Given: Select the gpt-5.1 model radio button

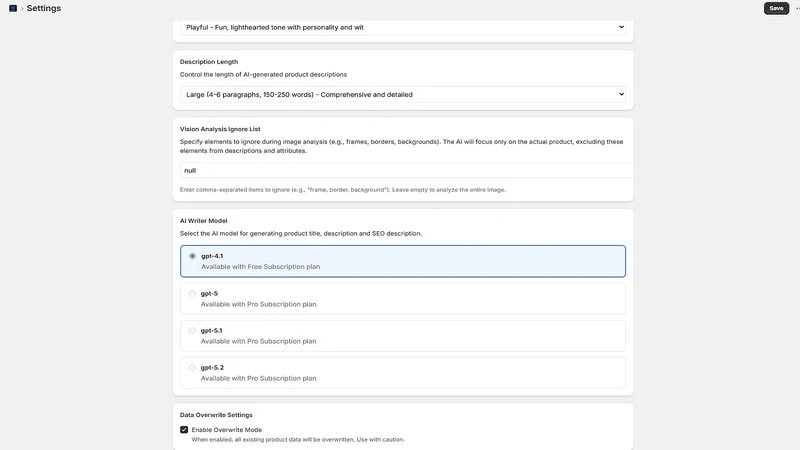Looking at the screenshot, I should pyautogui.click(x=192, y=331).
